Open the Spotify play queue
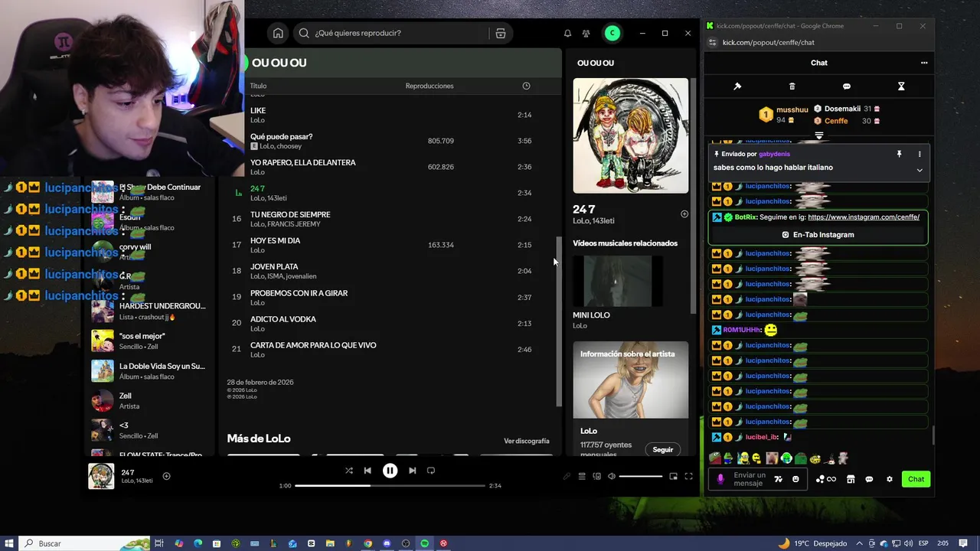 point(582,476)
